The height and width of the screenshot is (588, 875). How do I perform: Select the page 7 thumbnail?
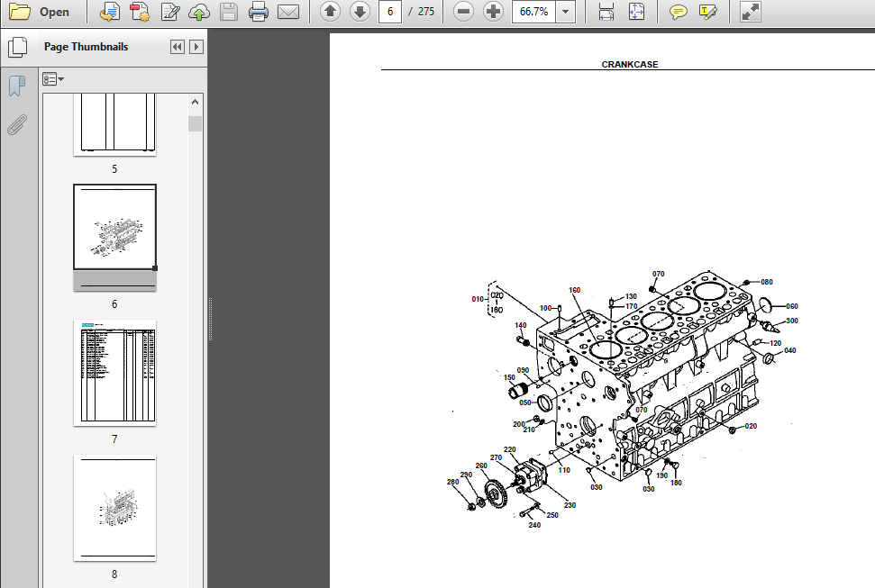(114, 373)
